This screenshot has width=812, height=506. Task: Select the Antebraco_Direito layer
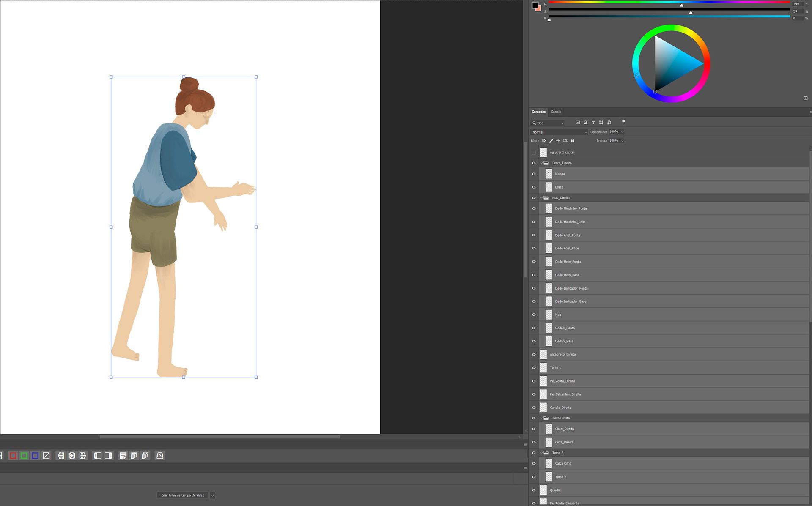point(563,355)
